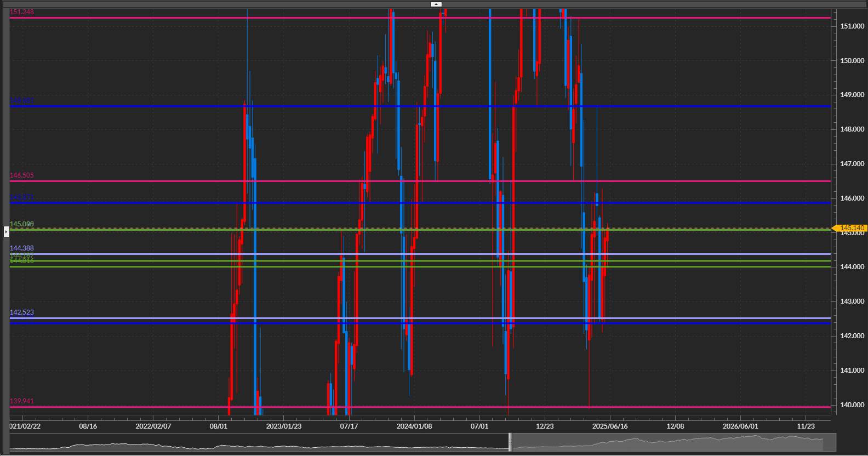
Task: Click the 2023/01/23 date axis label
Action: click(284, 426)
